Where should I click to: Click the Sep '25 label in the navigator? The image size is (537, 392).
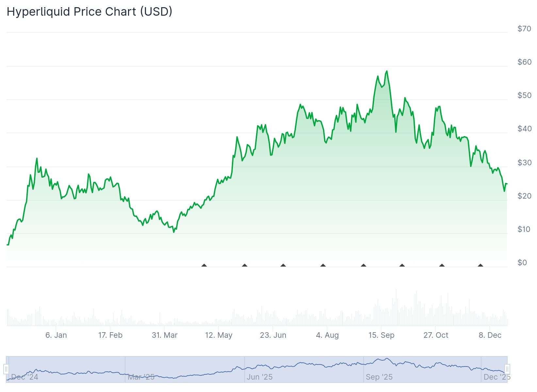pyautogui.click(x=379, y=377)
